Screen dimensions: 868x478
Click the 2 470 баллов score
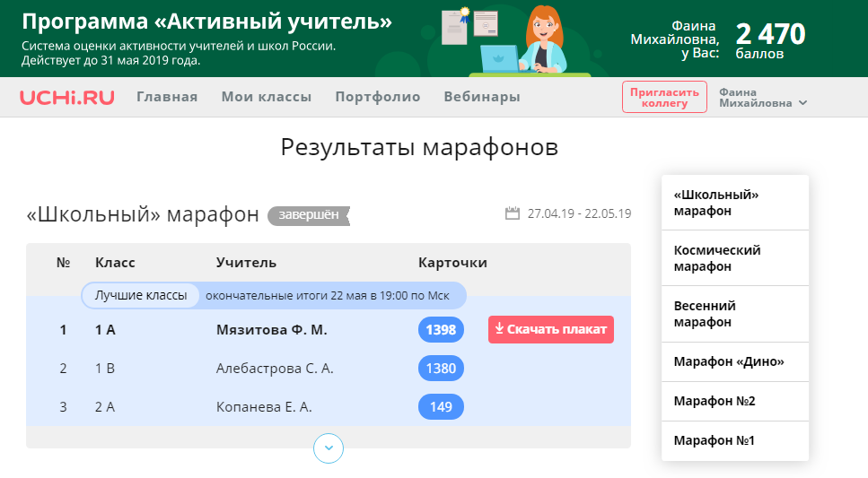pyautogui.click(x=770, y=40)
